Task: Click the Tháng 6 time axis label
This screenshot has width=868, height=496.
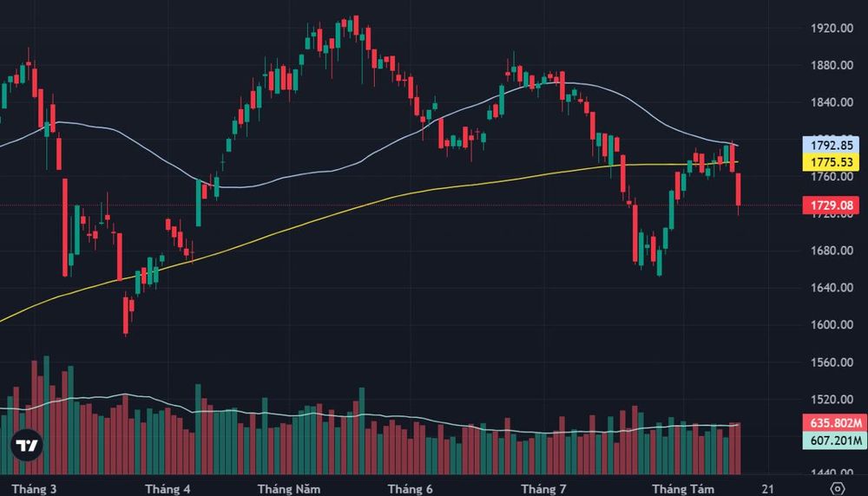Action: coord(410,489)
